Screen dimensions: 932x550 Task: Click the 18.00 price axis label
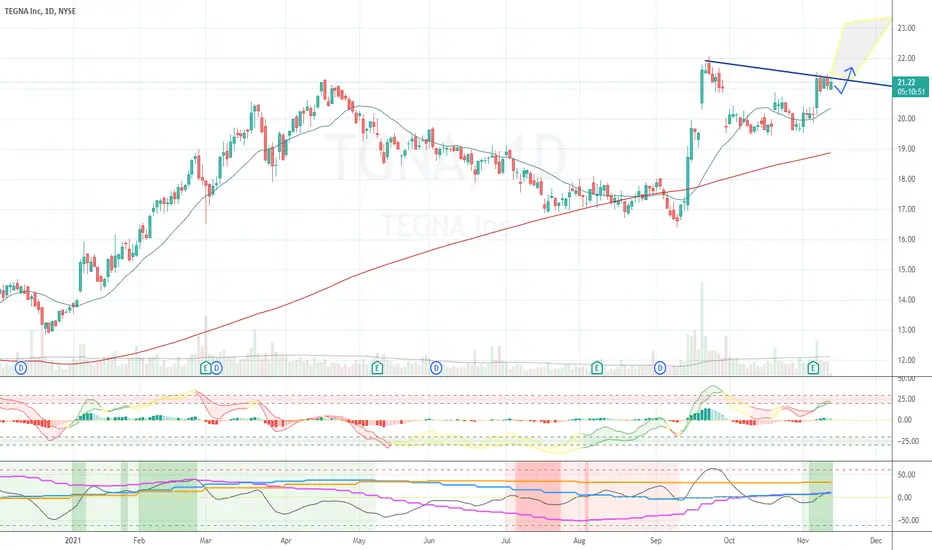pyautogui.click(x=906, y=179)
